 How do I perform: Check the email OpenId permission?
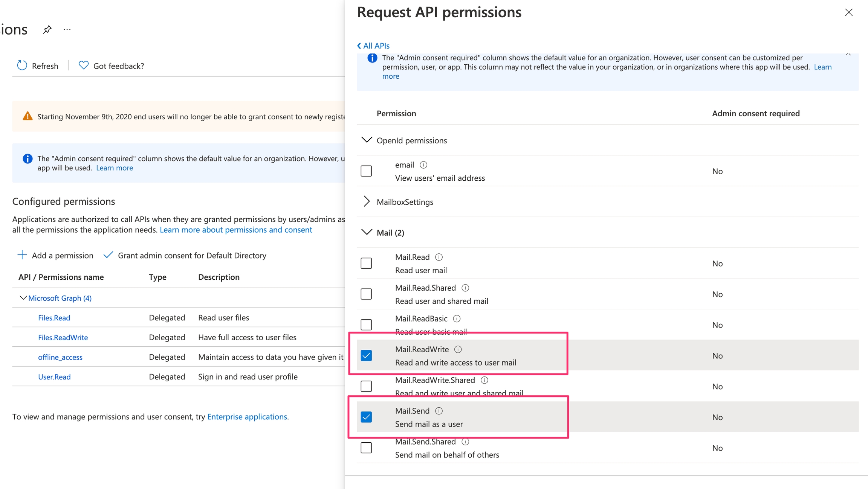pos(366,171)
